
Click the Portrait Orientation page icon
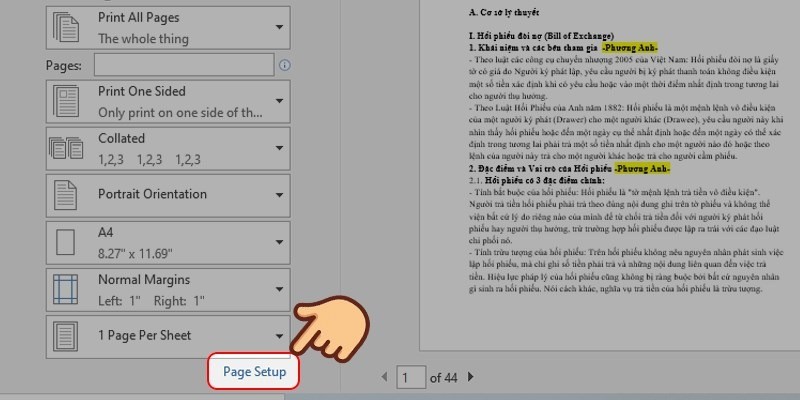coord(65,195)
